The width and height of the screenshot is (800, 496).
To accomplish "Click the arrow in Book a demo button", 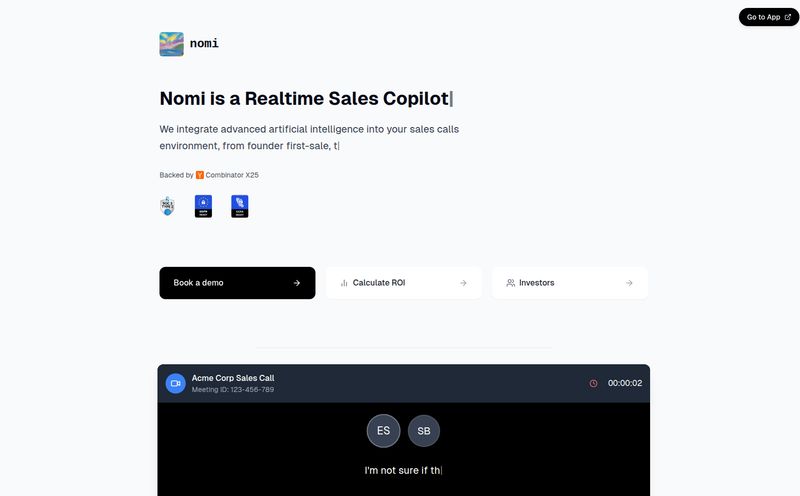I will (297, 283).
